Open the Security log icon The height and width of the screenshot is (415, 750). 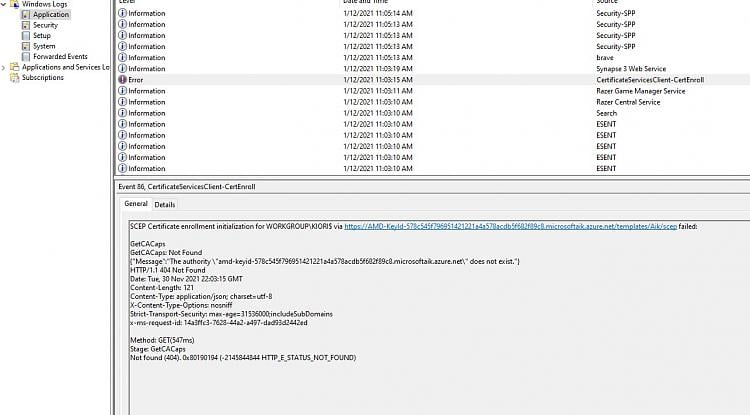pos(26,25)
